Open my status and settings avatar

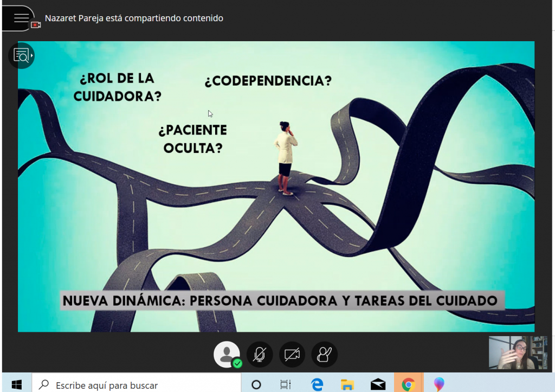click(227, 354)
